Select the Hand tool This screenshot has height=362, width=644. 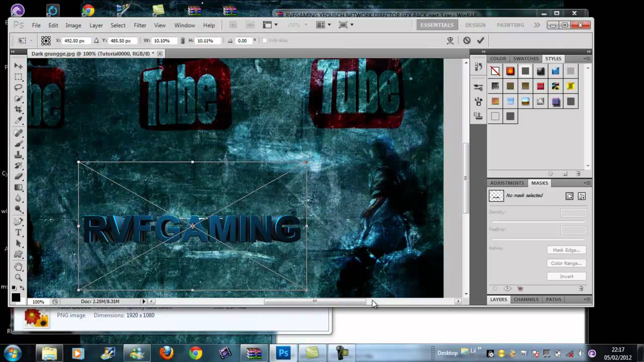coord(19,266)
